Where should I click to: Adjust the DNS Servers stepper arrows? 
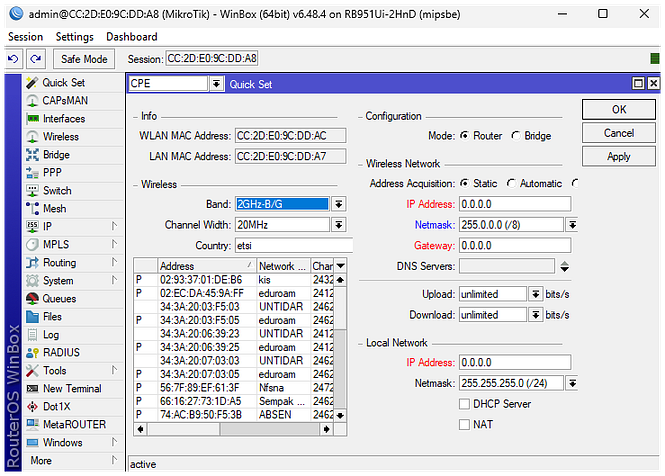[x=564, y=266]
